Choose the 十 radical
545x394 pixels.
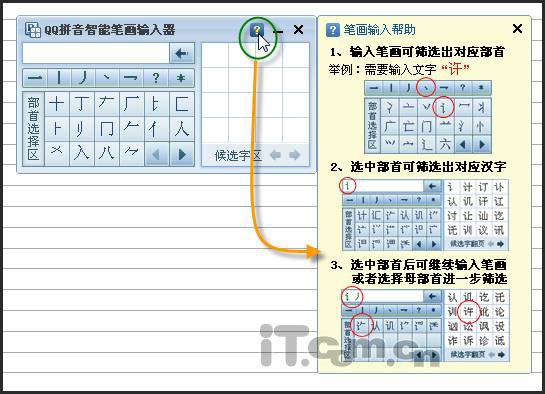click(x=57, y=104)
